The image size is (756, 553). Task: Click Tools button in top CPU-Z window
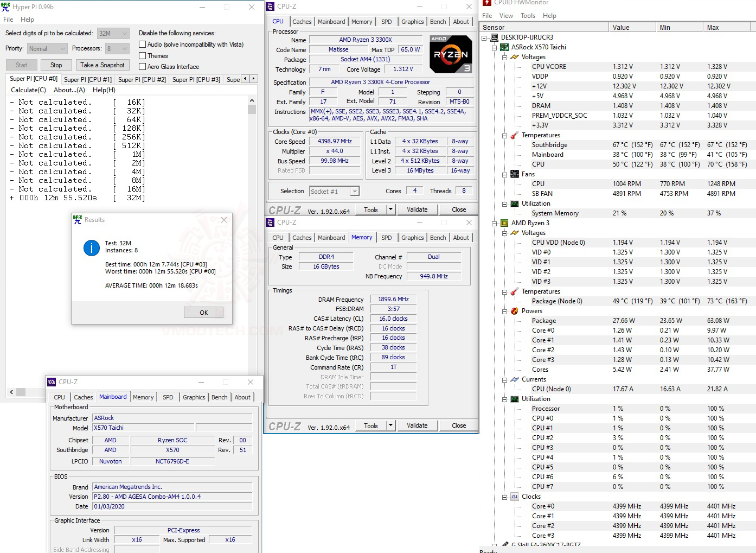tap(371, 209)
